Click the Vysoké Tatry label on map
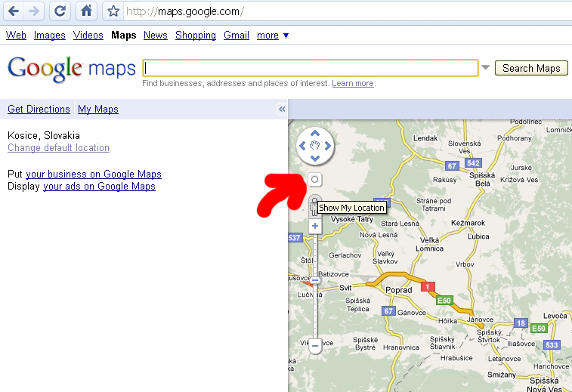 [x=351, y=219]
